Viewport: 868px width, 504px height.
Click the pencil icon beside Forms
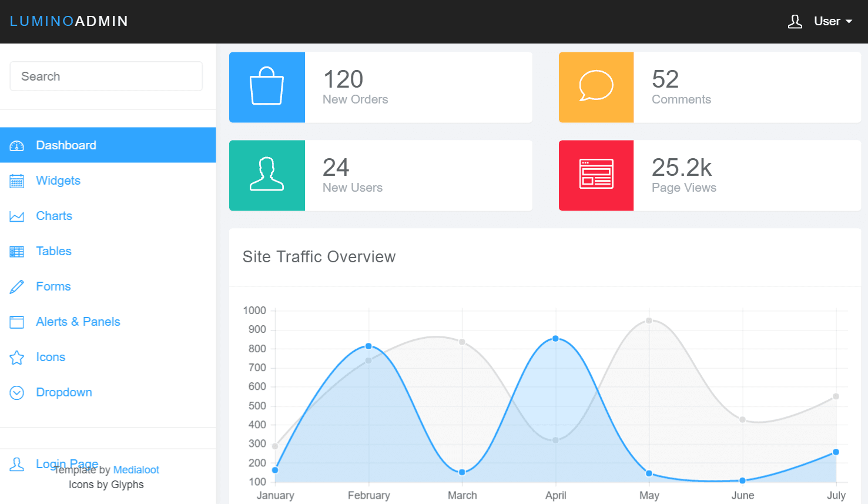(17, 287)
